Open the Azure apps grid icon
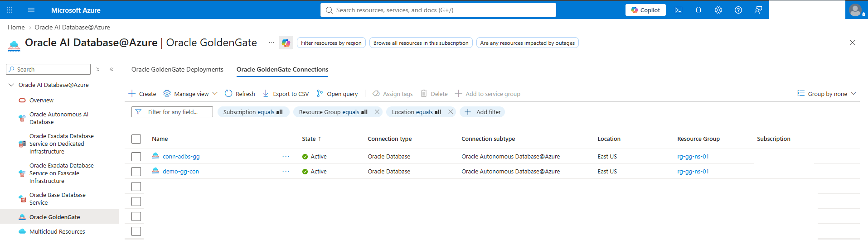The image size is (868, 240). [x=10, y=10]
